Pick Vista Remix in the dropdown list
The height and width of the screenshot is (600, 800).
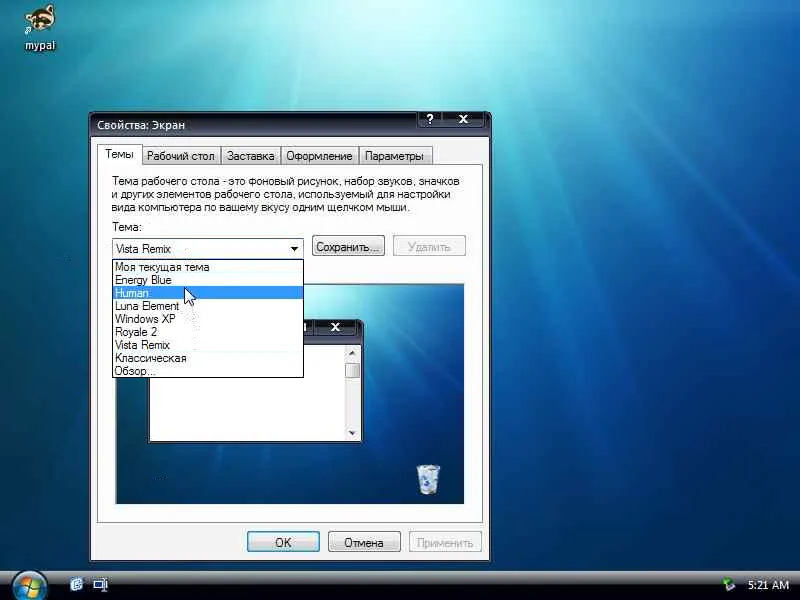[x=208, y=345]
